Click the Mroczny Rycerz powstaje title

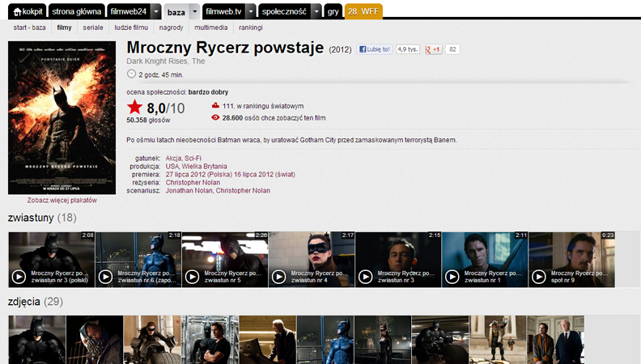point(225,48)
